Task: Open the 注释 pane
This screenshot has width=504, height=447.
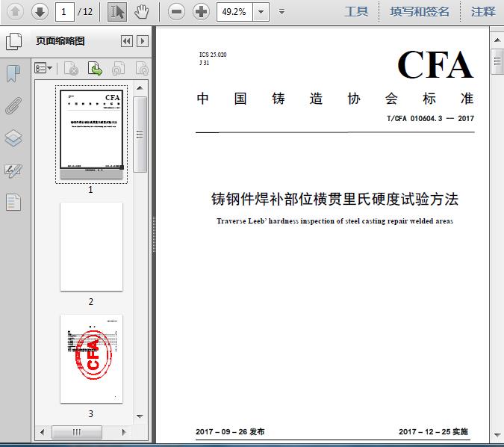Action: tap(483, 12)
